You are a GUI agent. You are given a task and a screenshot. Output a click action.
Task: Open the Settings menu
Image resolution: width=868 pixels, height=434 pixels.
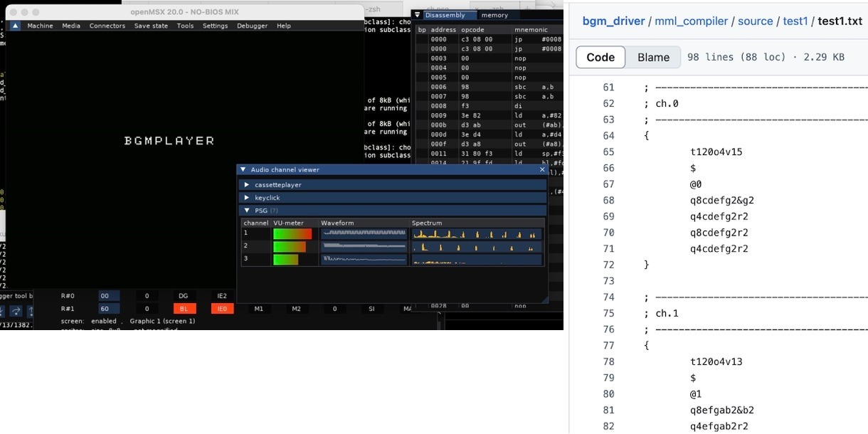point(215,26)
